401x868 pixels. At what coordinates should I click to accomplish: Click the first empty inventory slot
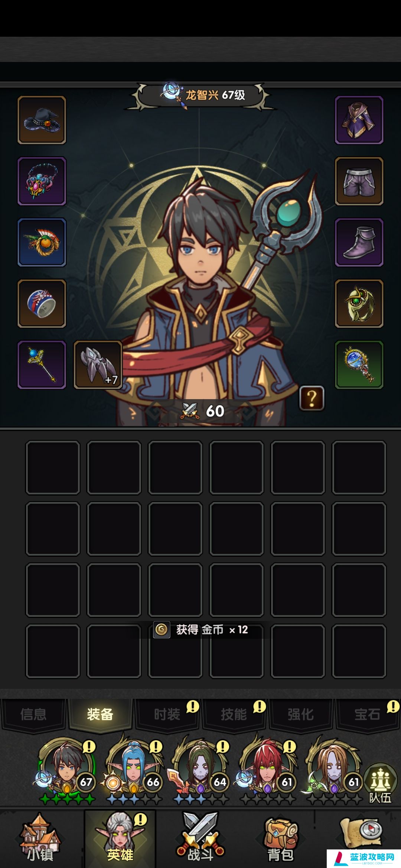point(53,467)
